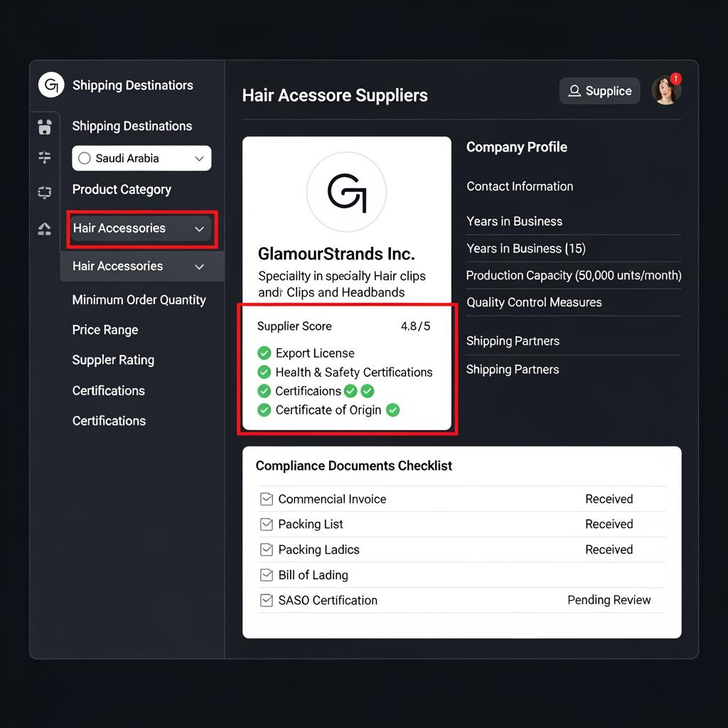The image size is (728, 728).
Task: Open the Suppler Rating filter
Action: (113, 360)
